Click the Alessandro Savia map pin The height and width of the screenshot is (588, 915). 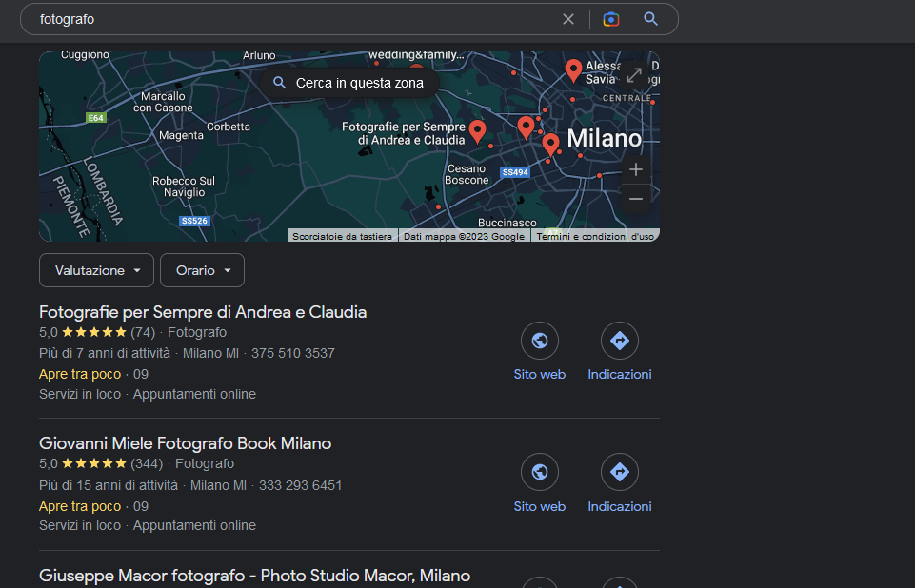[x=573, y=70]
